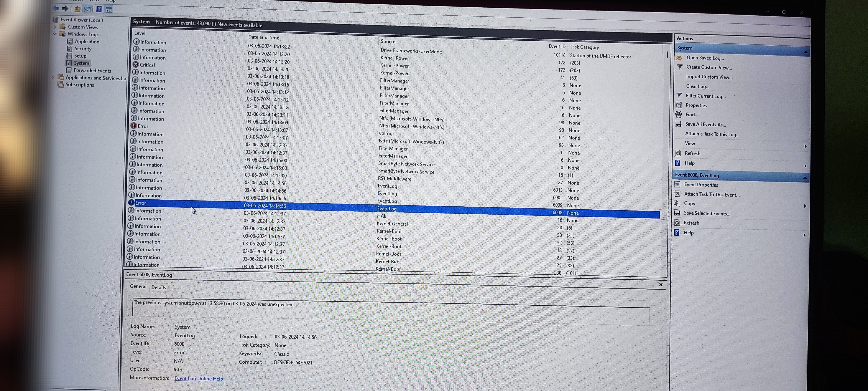Click the Filter Current Log funnel icon
The image size is (868, 391).
(679, 96)
